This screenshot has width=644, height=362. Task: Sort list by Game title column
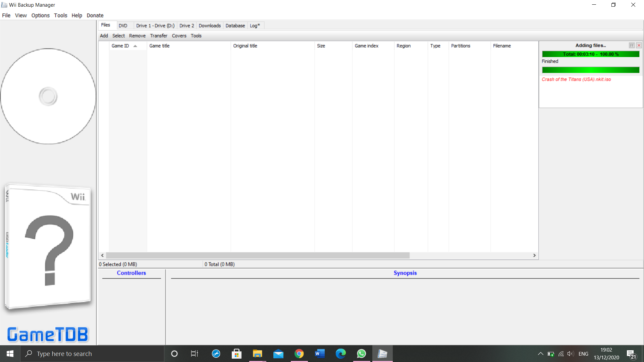(189, 46)
